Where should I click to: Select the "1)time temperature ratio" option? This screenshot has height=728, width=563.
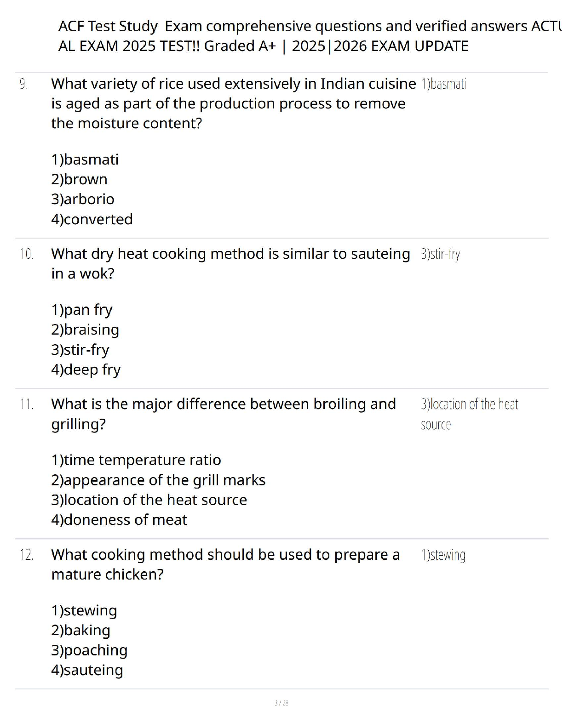136,460
